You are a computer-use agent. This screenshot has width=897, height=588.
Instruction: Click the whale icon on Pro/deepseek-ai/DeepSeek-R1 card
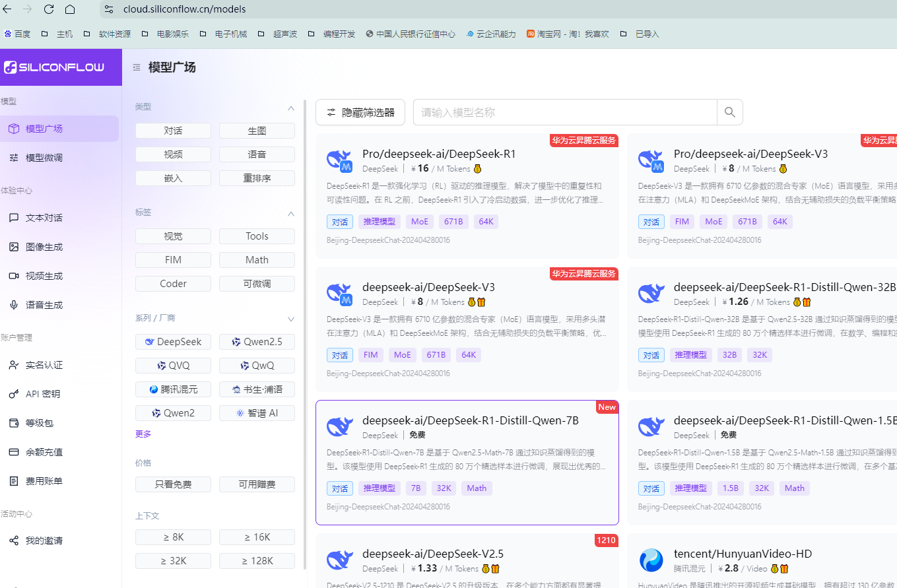coord(340,160)
